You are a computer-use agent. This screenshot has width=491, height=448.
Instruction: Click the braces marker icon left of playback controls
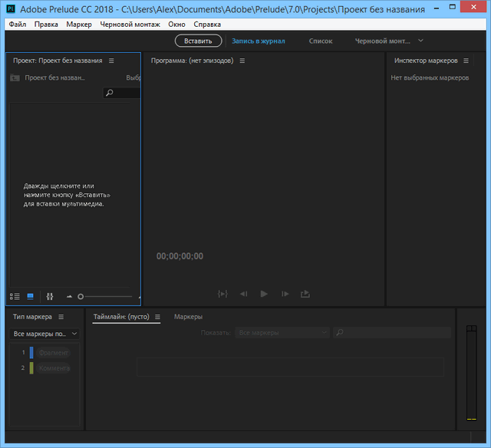coord(222,294)
